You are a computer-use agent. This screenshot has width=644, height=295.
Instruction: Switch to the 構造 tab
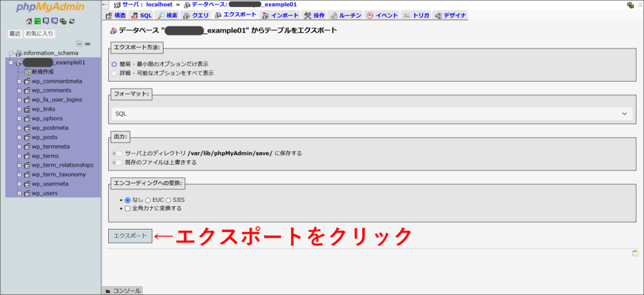(x=116, y=16)
